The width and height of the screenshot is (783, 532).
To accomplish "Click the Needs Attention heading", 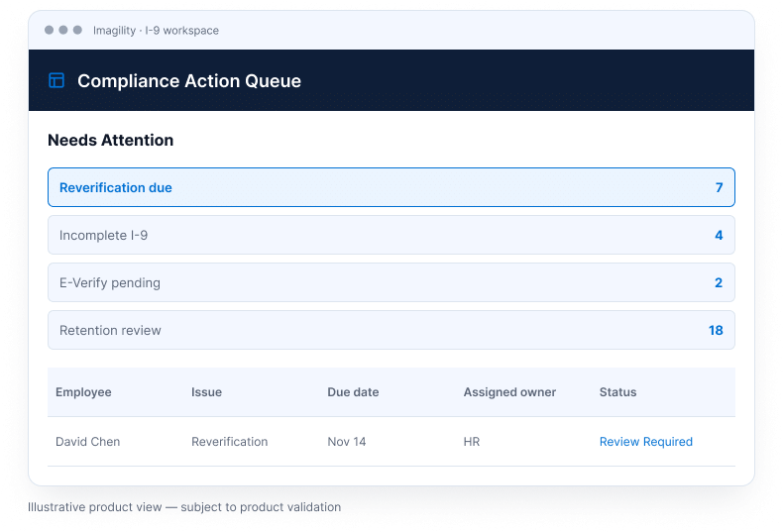I will tap(110, 141).
